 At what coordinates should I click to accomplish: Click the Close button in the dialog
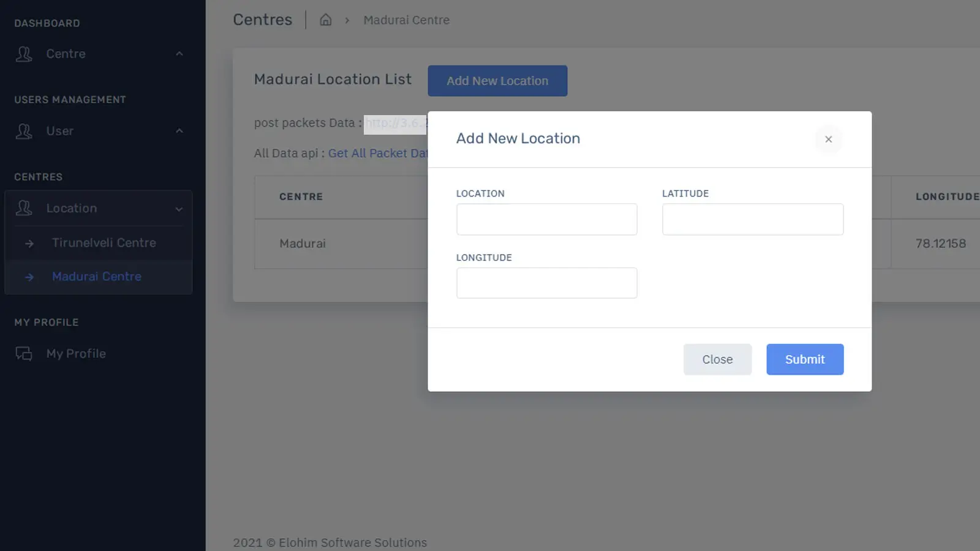pyautogui.click(x=717, y=359)
